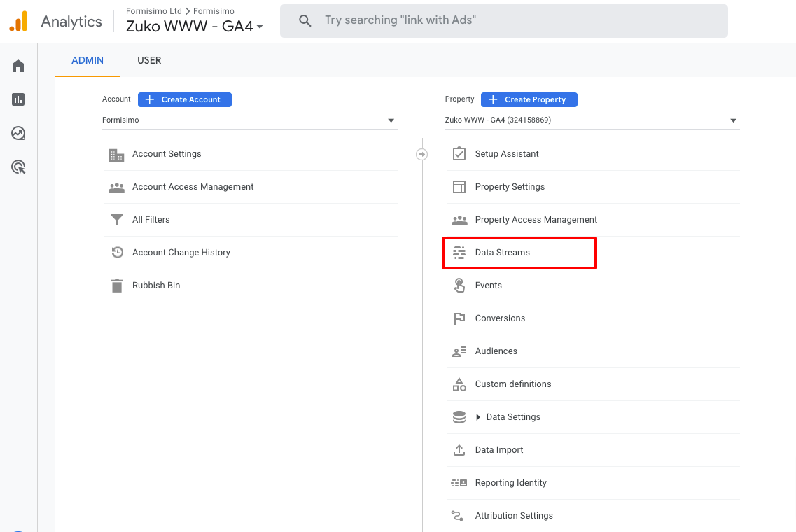Screen dimensions: 796x532
Task: Select the ADMIN tab
Action: 87,60
